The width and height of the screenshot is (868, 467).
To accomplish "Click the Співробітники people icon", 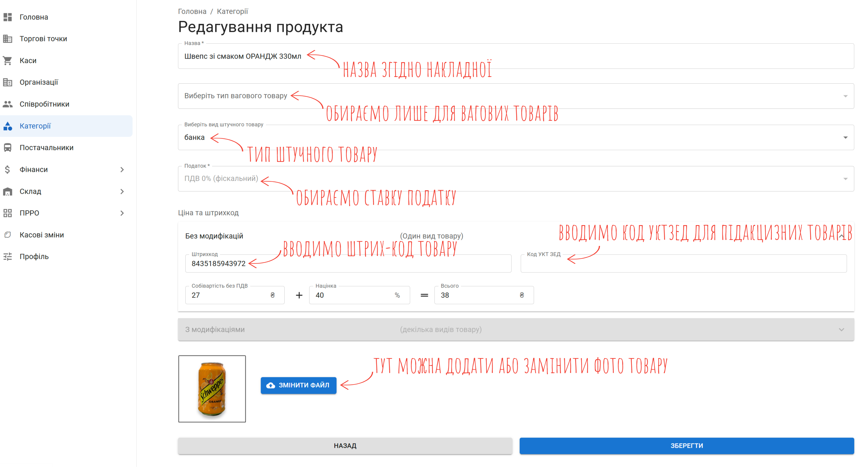I will (7, 104).
